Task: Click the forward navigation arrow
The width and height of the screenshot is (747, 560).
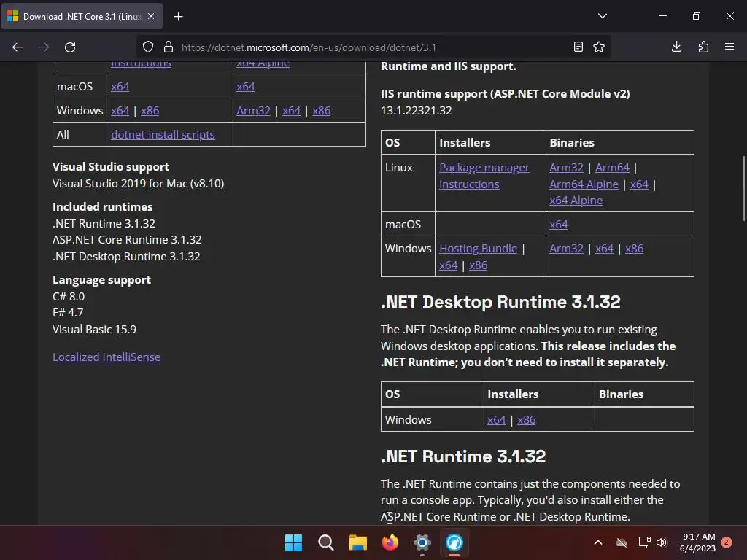Action: [x=44, y=47]
